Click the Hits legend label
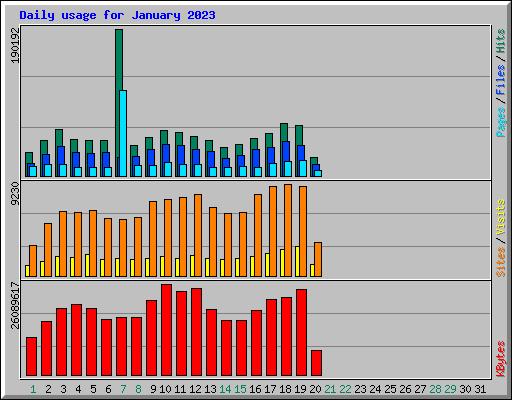This screenshot has height=400, width=512. [x=500, y=41]
